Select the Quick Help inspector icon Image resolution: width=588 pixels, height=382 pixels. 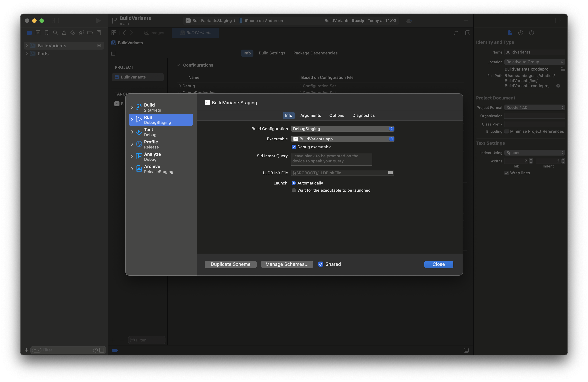point(531,33)
